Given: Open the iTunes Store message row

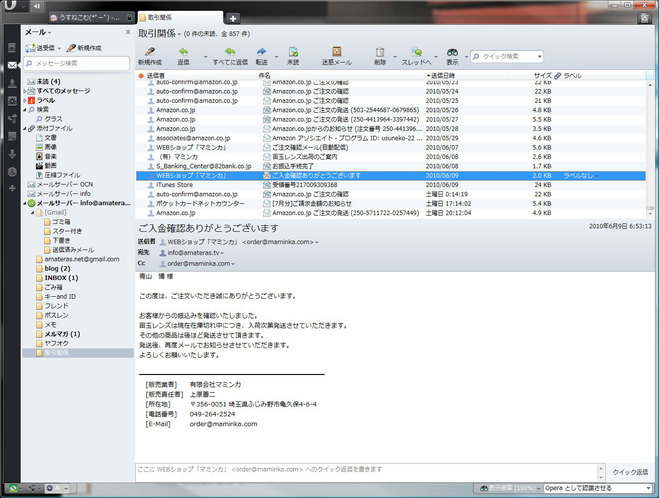Looking at the screenshot, I should point(391,185).
